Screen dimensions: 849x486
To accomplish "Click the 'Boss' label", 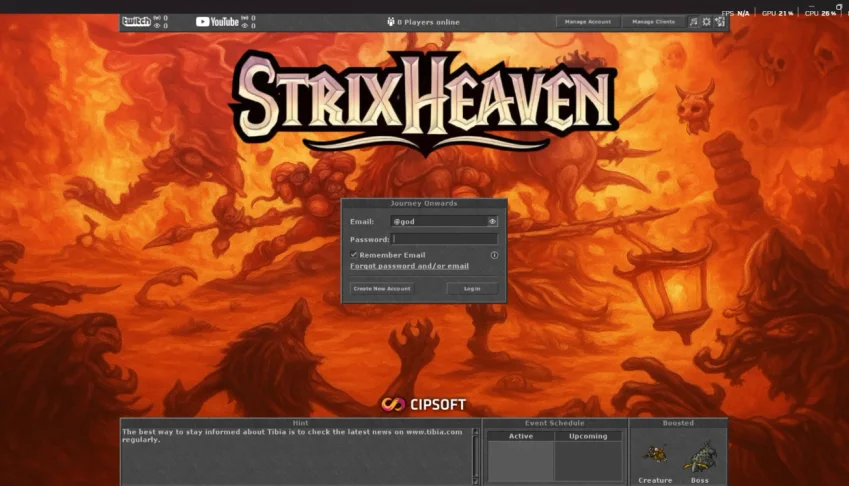I will click(x=700, y=480).
